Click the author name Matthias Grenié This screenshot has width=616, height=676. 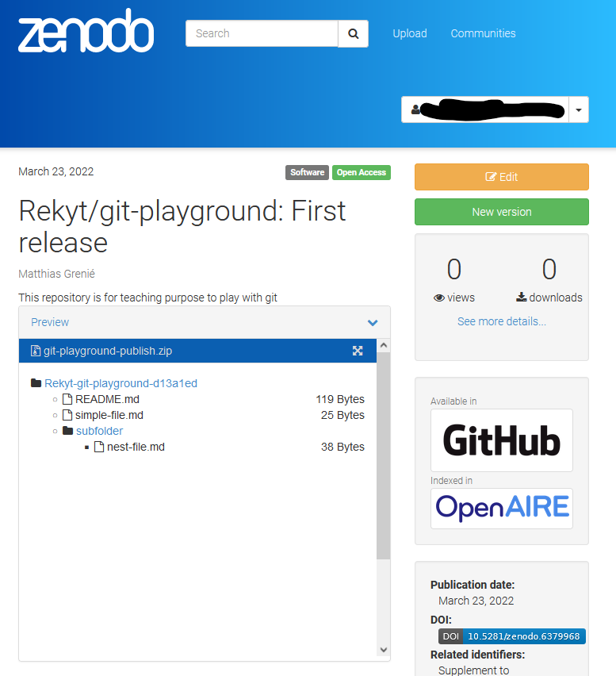point(56,274)
